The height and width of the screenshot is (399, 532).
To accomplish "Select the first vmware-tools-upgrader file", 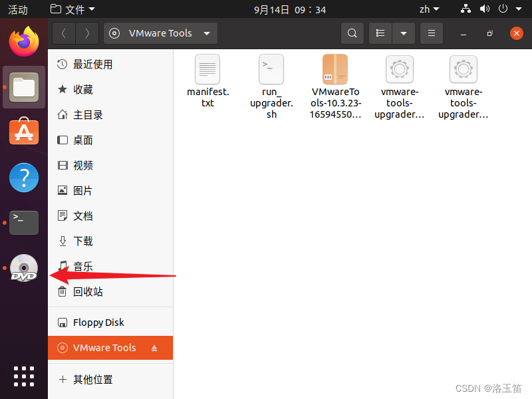I will point(400,86).
